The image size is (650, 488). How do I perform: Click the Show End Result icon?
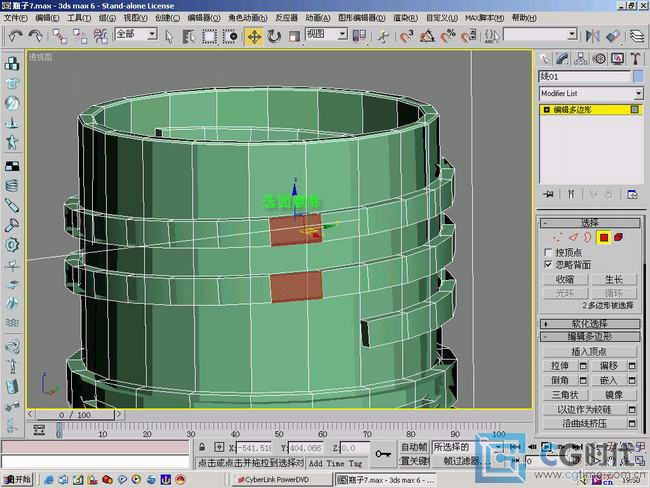[x=571, y=194]
